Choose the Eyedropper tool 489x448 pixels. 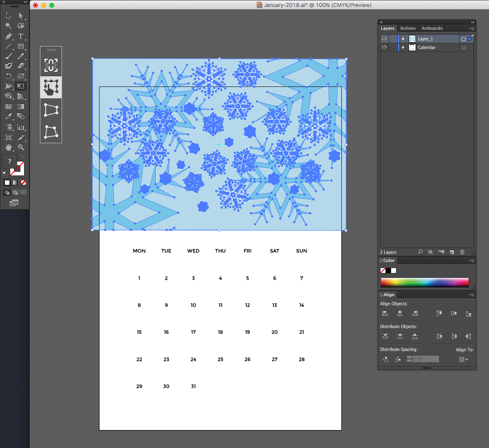pos(8,115)
